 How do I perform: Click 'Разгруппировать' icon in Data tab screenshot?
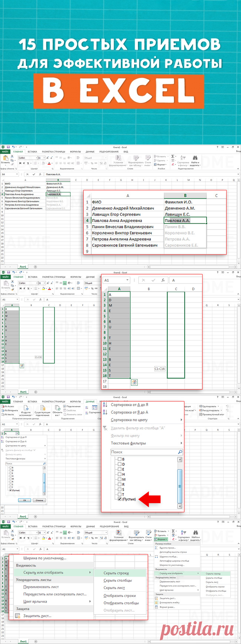pyautogui.click(x=201, y=410)
